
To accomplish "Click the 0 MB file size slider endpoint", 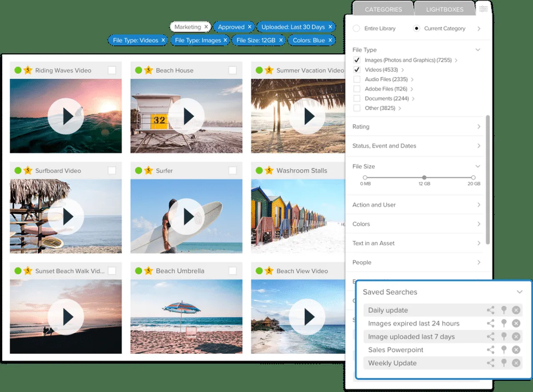I will click(365, 178).
